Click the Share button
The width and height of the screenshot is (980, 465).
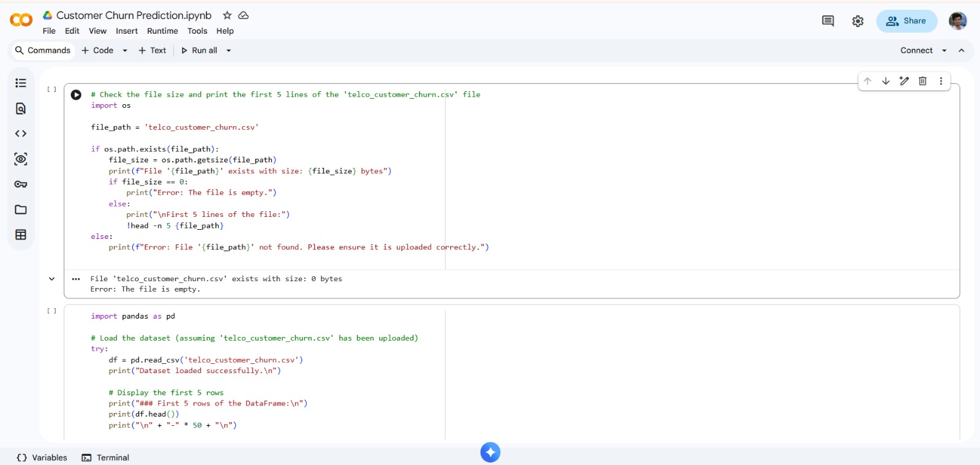coord(907,21)
